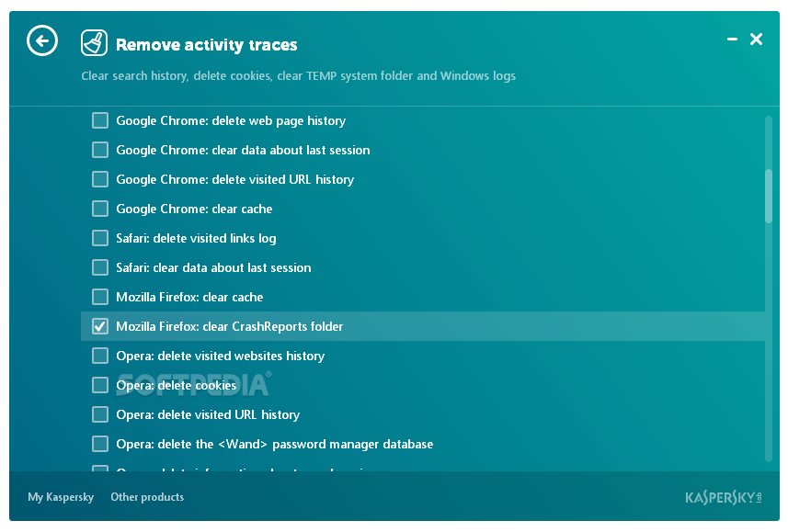
Task: Click 'Opera: delete the <Wand> password manager database' label
Action: tap(274, 445)
